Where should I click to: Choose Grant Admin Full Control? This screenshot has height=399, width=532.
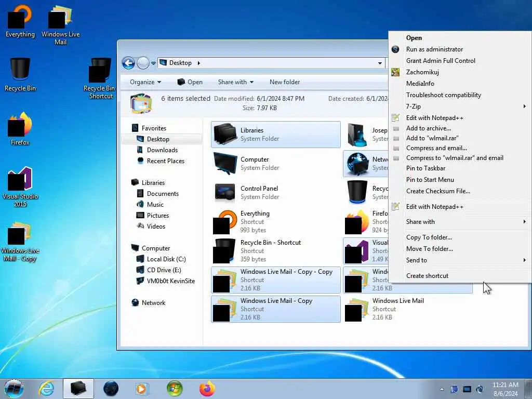tap(461, 61)
